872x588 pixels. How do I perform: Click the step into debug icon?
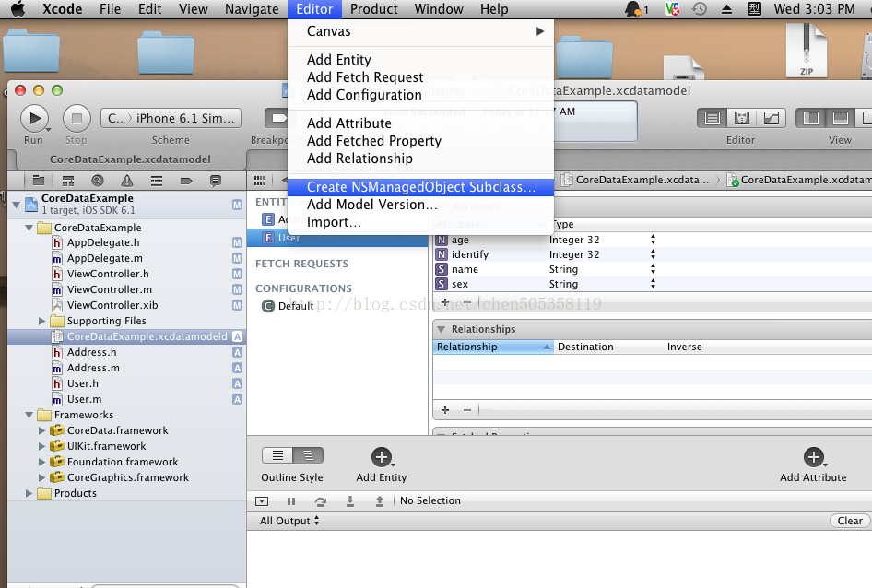pos(349,501)
